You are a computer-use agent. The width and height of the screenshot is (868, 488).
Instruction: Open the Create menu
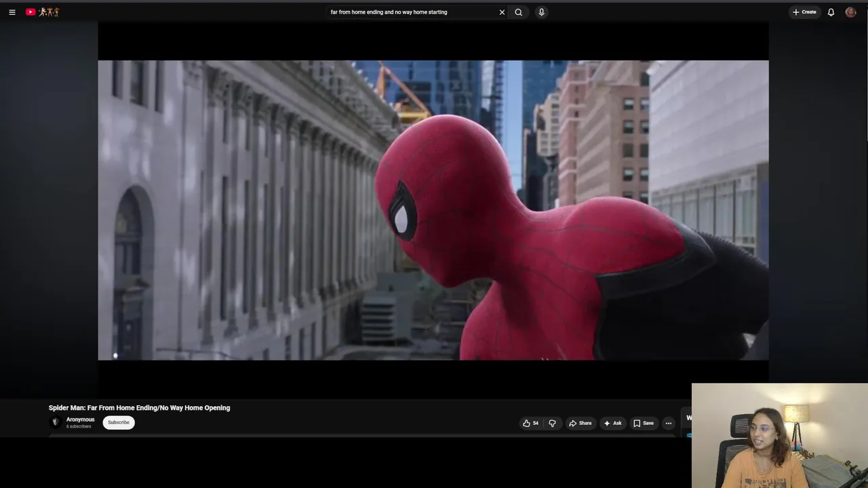point(804,12)
